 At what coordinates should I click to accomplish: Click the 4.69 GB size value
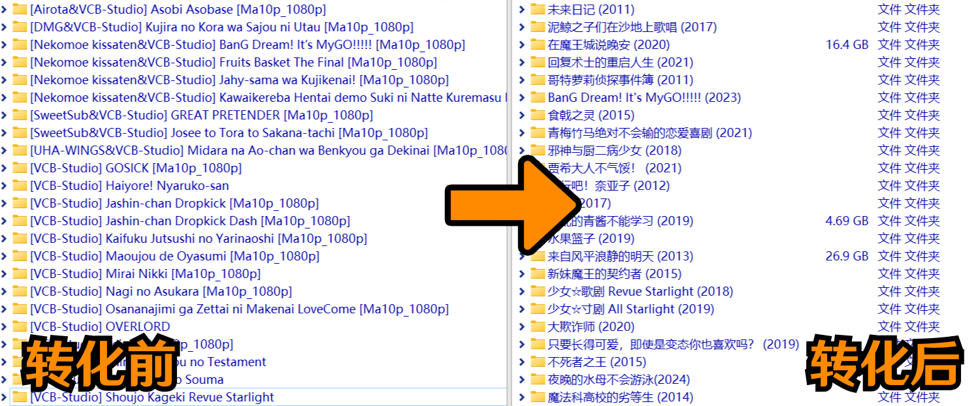click(847, 221)
